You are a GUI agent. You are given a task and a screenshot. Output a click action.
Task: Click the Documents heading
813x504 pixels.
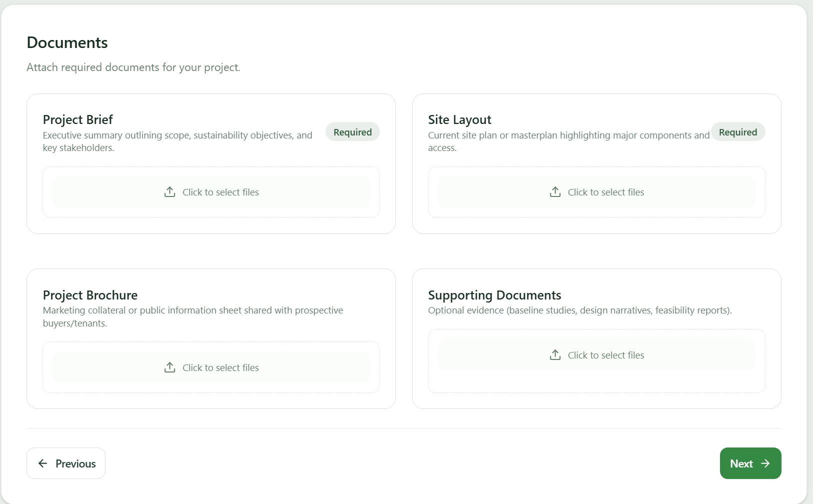(67, 42)
